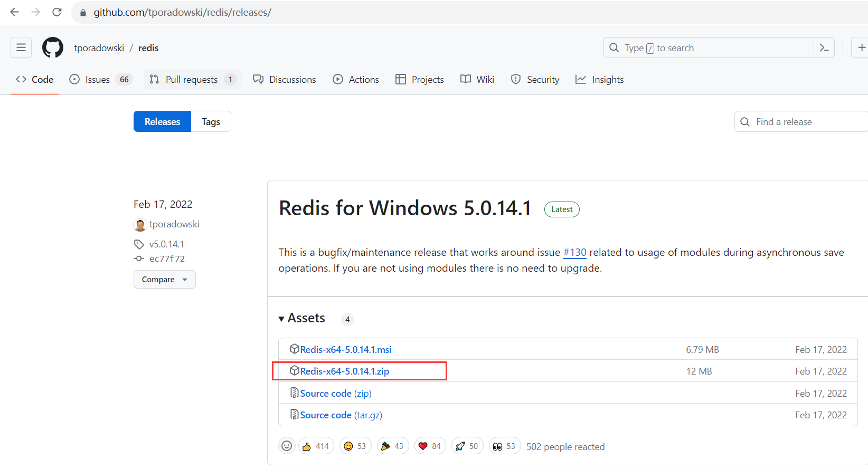The width and height of the screenshot is (868, 469).
Task: Open the Discussions tab
Action: [x=285, y=80]
